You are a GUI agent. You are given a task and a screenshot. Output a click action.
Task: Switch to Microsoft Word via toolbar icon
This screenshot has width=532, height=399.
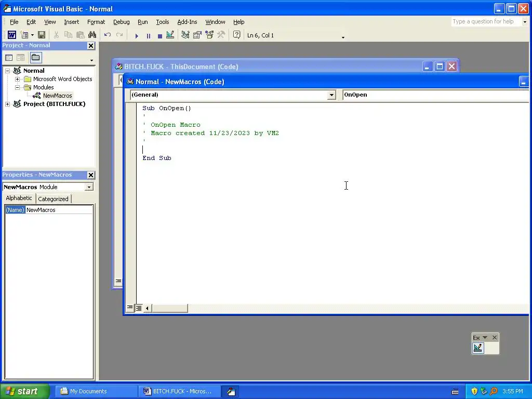coord(11,35)
